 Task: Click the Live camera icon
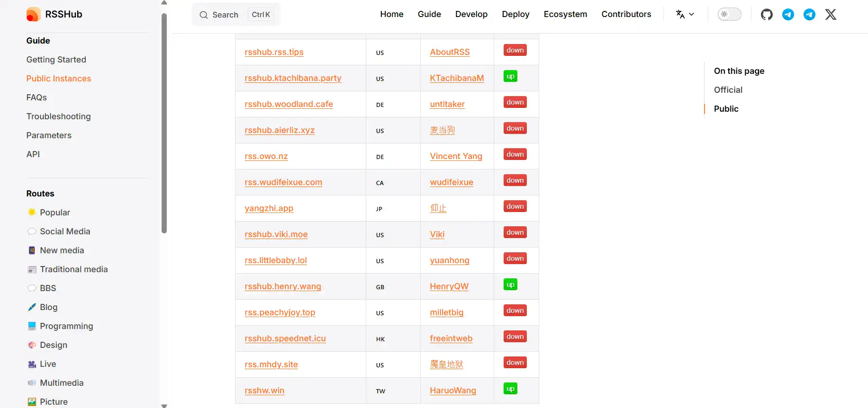[32, 364]
